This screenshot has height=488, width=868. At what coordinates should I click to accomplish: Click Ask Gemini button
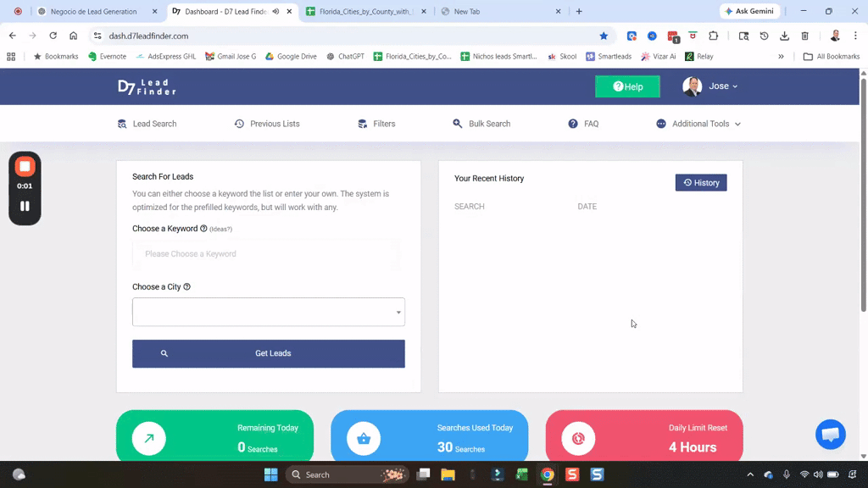(x=749, y=11)
